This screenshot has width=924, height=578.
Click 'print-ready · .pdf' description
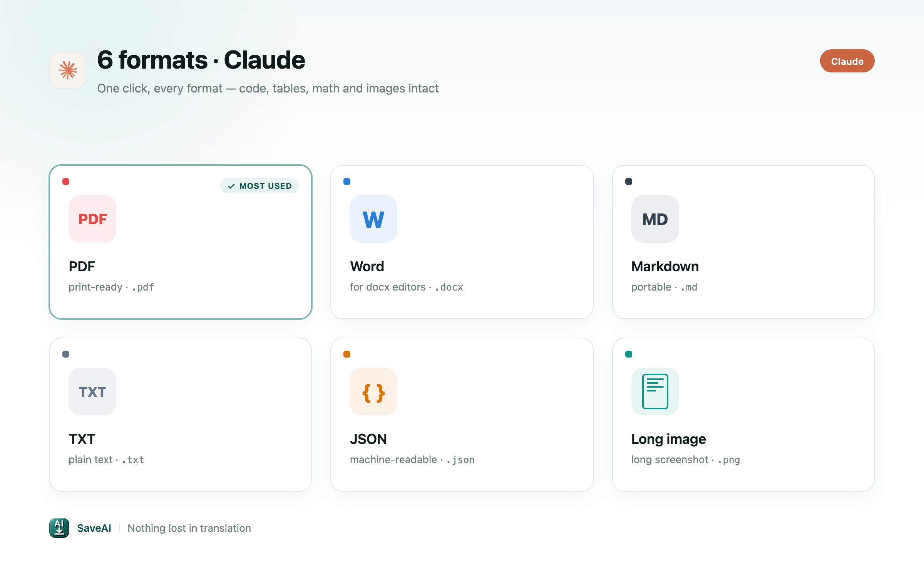pos(111,287)
